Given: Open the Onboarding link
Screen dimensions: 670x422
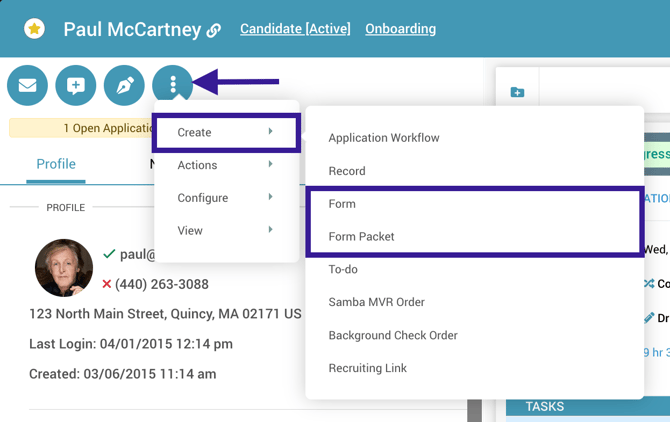Looking at the screenshot, I should [x=400, y=29].
